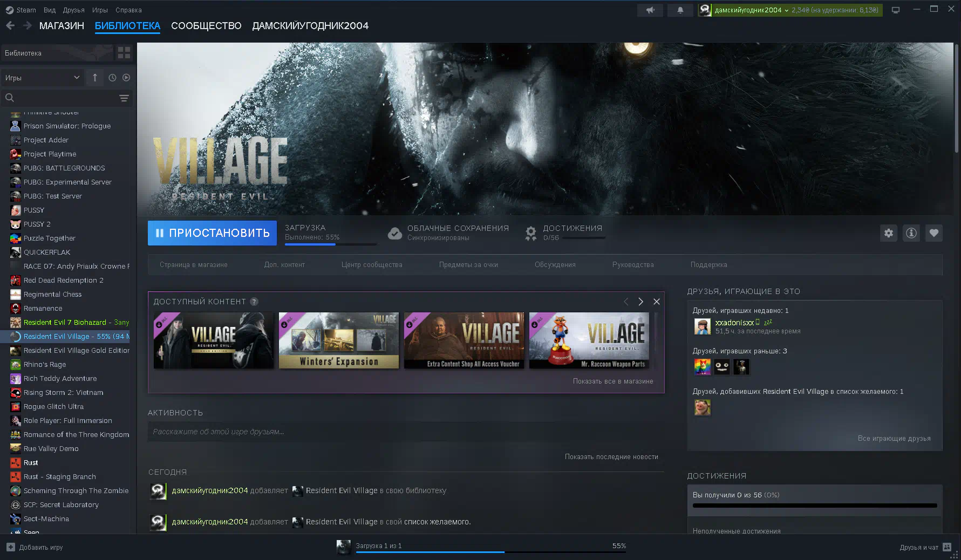Image resolution: width=961 pixels, height=560 pixels.
Task: Sort library with the up arrow icon
Action: (x=95, y=78)
